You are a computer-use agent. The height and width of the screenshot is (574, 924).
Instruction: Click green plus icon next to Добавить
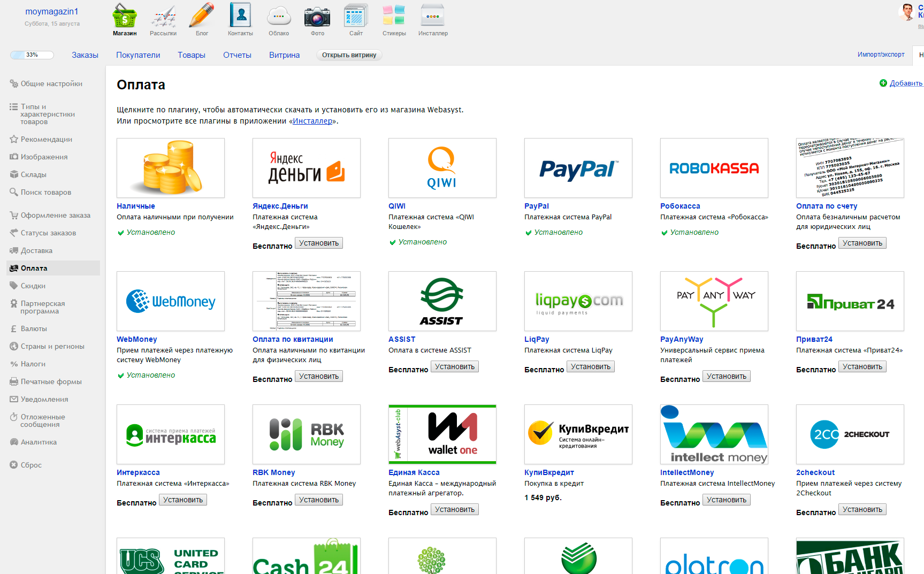point(883,83)
